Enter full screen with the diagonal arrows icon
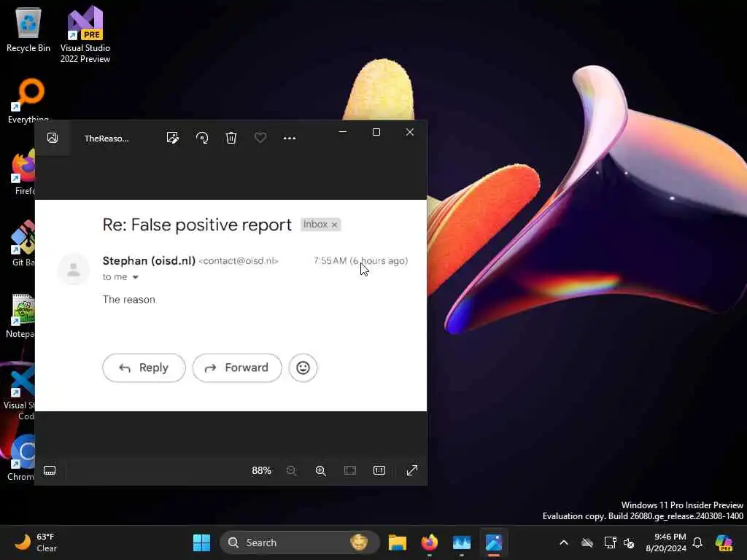 [412, 470]
